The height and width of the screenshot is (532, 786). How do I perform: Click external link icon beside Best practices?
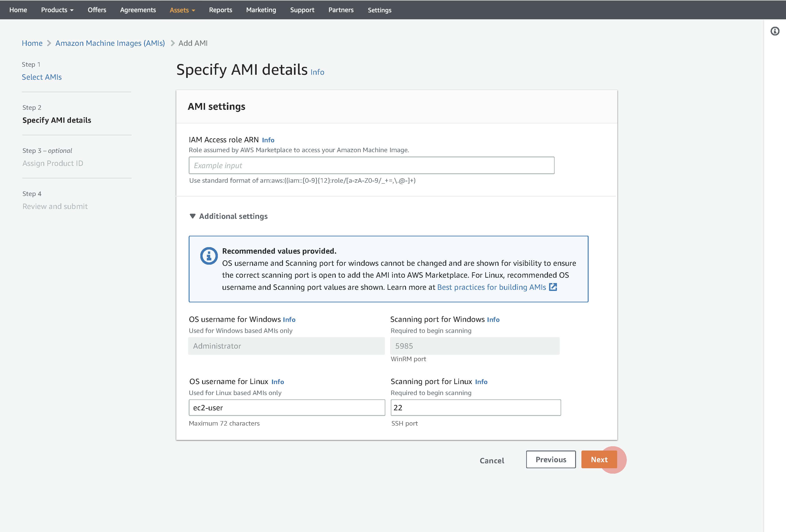553,287
